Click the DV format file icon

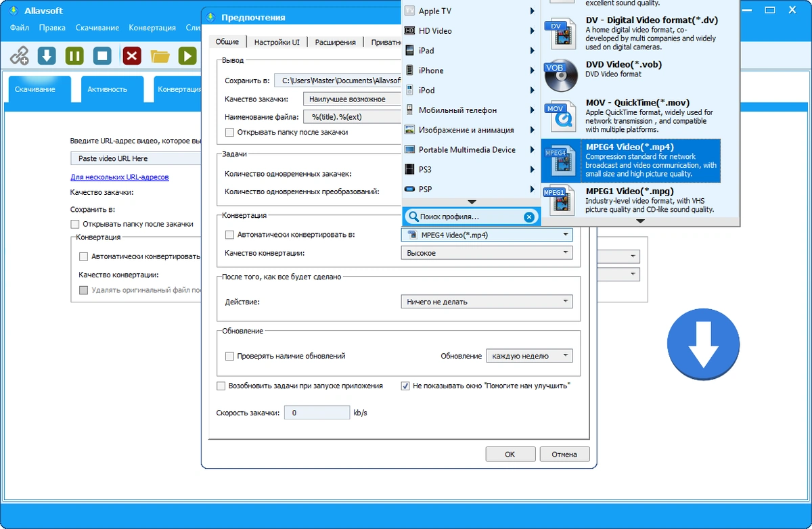click(x=560, y=34)
